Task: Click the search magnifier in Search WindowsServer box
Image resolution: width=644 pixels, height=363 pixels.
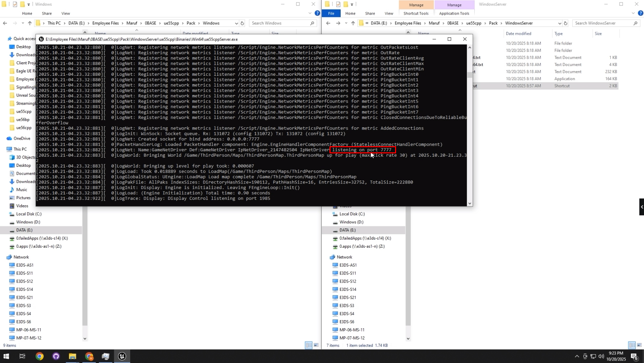Action: pyautogui.click(x=635, y=23)
